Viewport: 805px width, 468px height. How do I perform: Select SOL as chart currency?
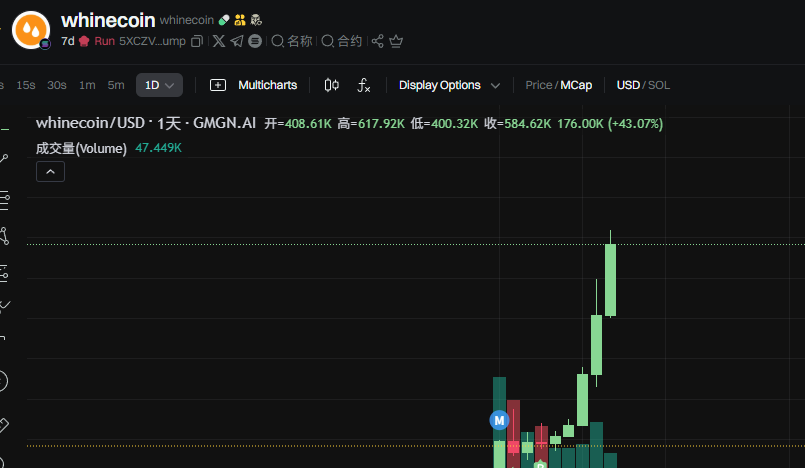tap(659, 85)
